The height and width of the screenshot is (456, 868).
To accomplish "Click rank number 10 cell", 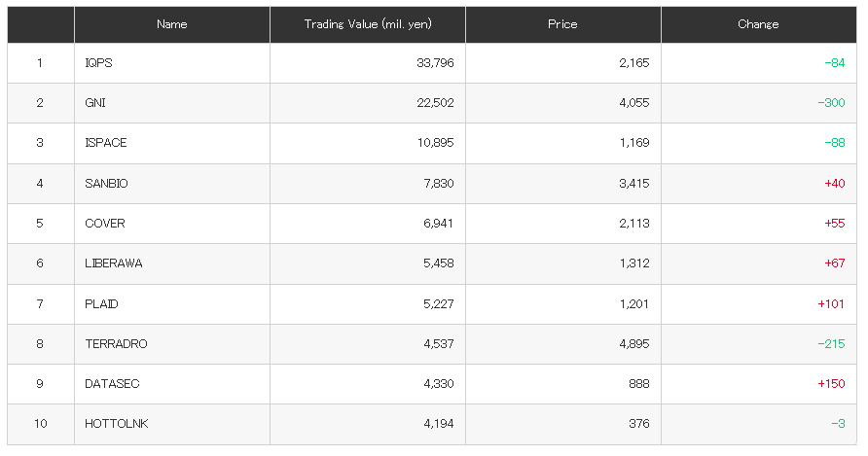I will coord(41,424).
